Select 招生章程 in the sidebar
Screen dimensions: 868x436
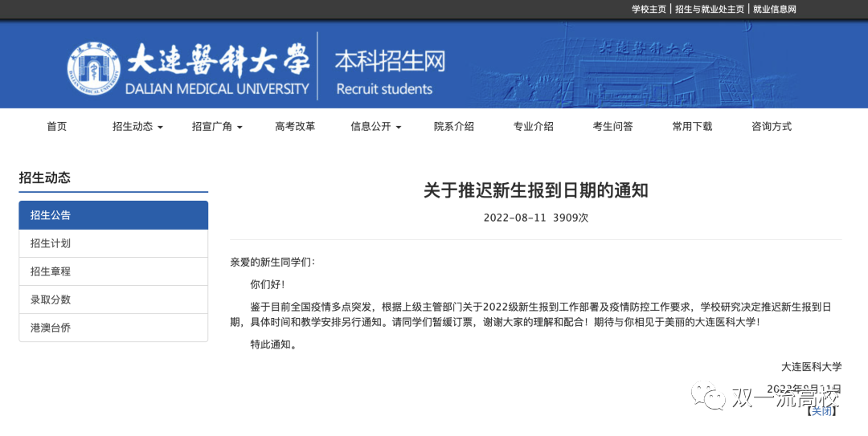click(x=113, y=271)
